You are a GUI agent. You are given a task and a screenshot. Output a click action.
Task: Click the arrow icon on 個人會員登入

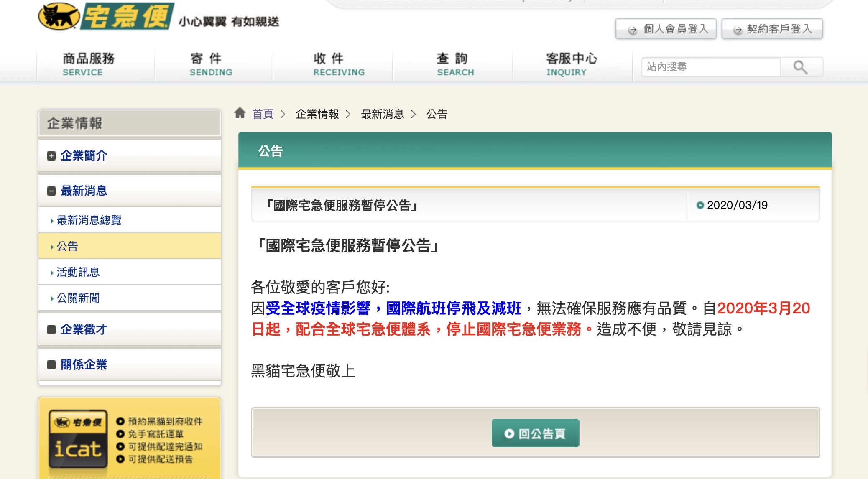pos(633,30)
